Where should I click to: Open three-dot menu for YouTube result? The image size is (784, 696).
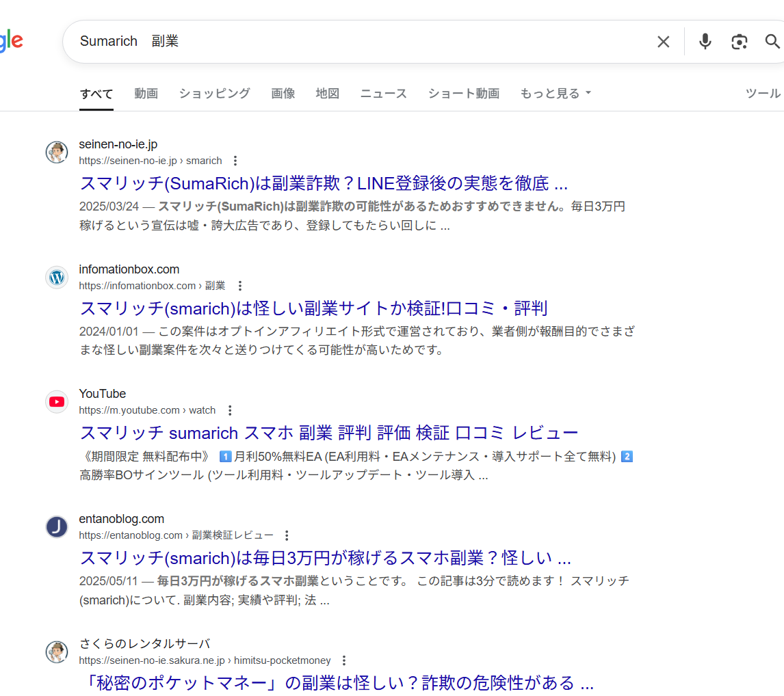click(x=230, y=411)
